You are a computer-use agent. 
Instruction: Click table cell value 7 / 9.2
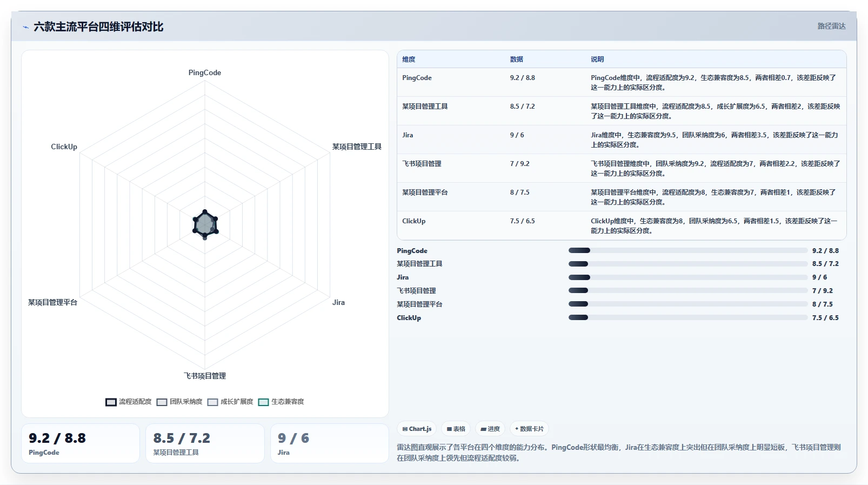[520, 164]
